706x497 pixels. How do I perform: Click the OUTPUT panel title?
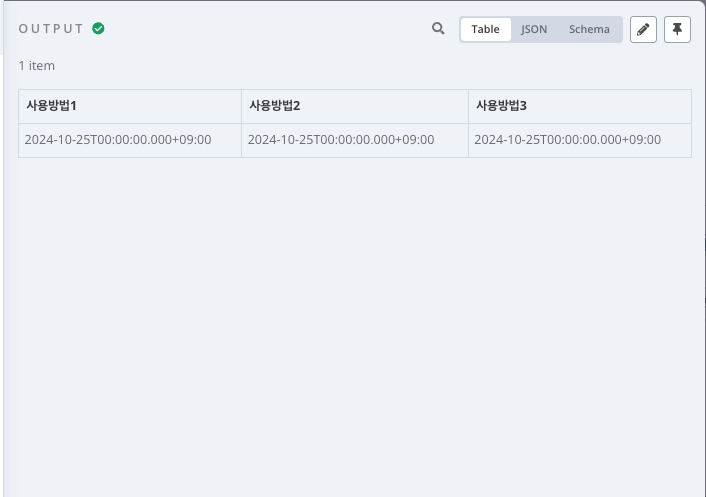tap(51, 29)
